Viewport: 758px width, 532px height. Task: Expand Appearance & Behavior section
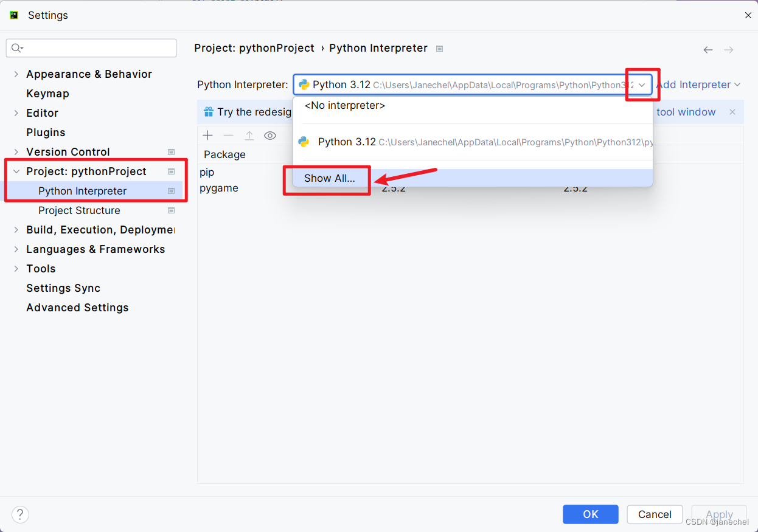click(x=16, y=74)
